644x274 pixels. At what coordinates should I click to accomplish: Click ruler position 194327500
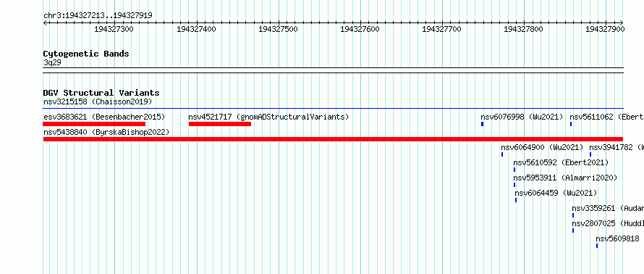[278, 29]
